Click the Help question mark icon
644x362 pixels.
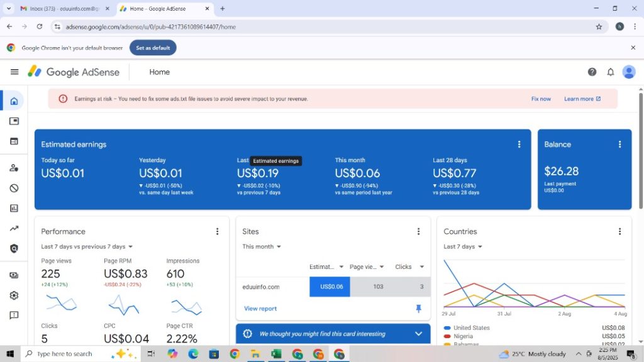[x=592, y=72]
